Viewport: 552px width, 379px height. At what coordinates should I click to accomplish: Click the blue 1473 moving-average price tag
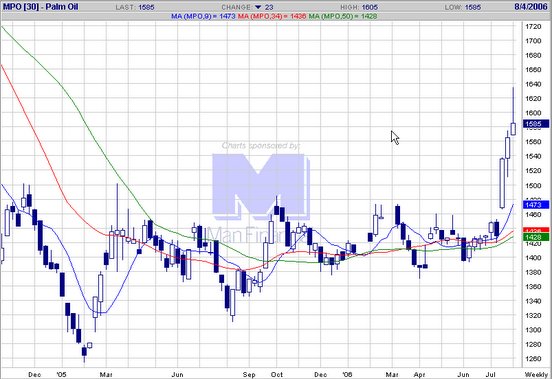(x=535, y=204)
